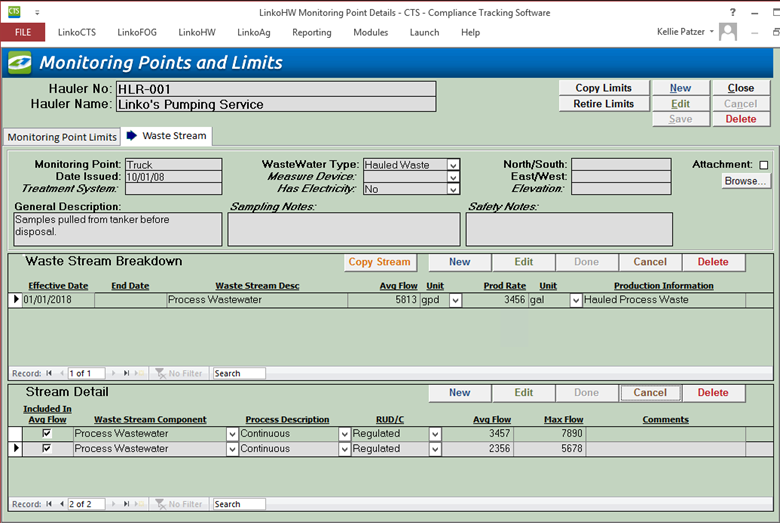780x523 pixels.
Task: Open the LinkoCTS menu
Action: (x=77, y=32)
